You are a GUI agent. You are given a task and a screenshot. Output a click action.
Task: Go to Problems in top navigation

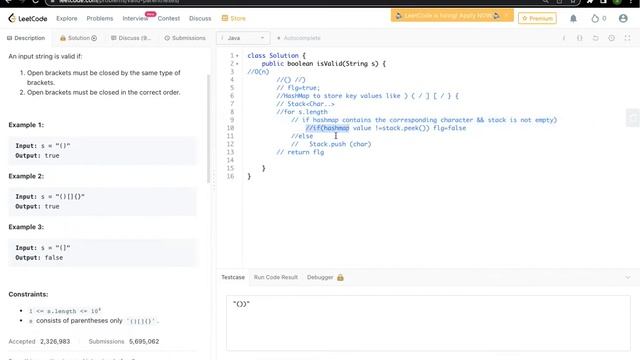point(100,18)
